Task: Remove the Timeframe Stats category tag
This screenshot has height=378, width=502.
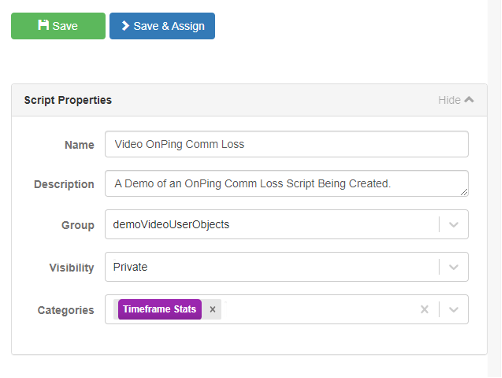Action: coord(212,309)
